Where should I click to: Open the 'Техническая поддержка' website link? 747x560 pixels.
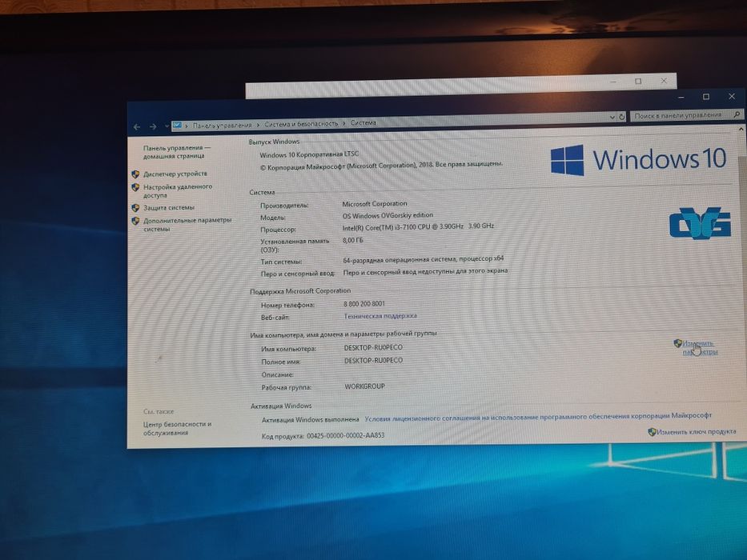point(380,316)
